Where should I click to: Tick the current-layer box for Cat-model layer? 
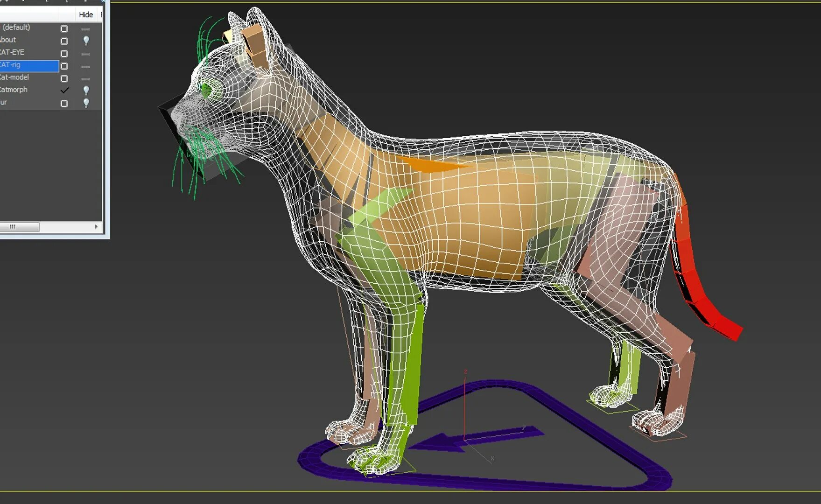(x=64, y=79)
